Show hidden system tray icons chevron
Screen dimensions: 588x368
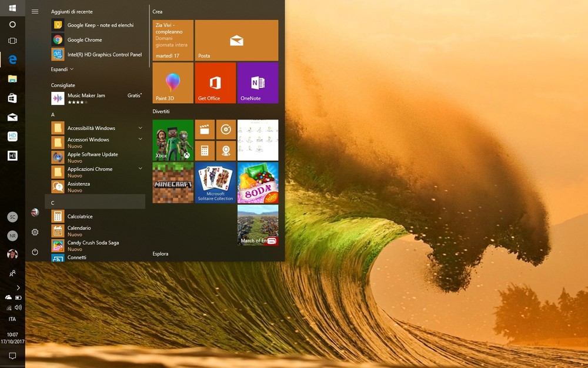(18, 287)
